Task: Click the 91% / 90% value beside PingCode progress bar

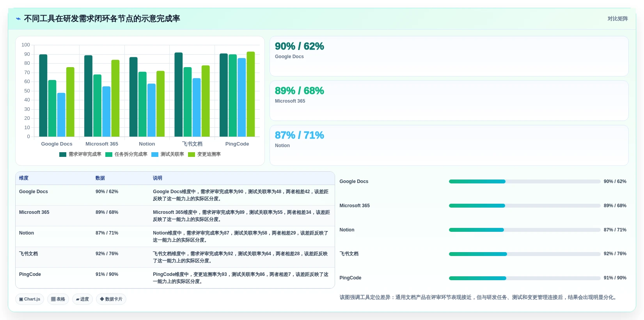Action: [x=615, y=278]
